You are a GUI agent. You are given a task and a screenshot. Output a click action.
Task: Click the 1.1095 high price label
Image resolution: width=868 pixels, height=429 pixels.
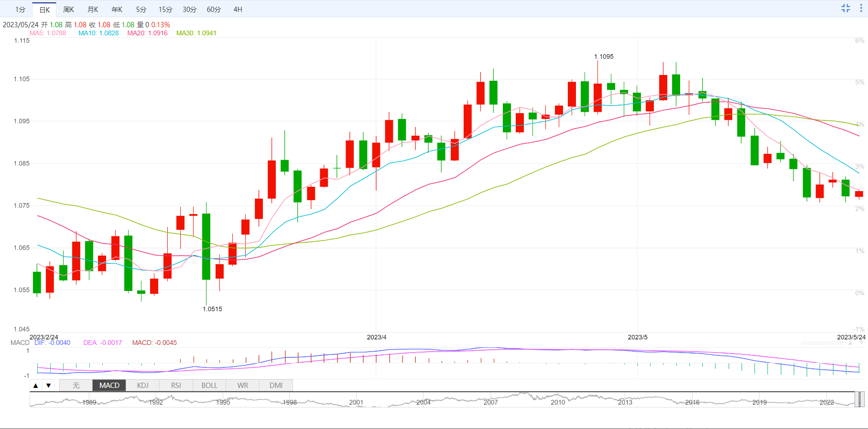(x=604, y=56)
